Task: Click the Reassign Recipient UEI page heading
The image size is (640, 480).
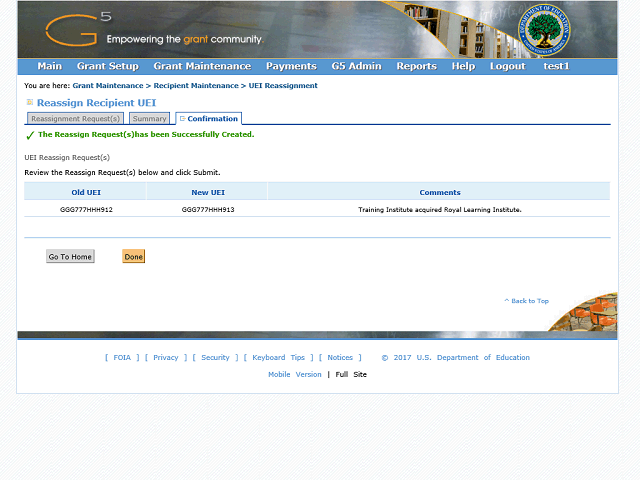Action: coord(96,102)
